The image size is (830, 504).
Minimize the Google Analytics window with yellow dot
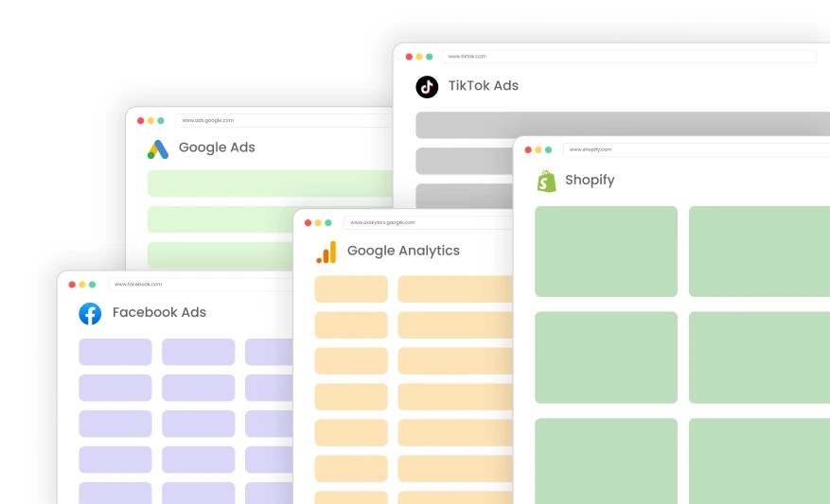tap(318, 222)
